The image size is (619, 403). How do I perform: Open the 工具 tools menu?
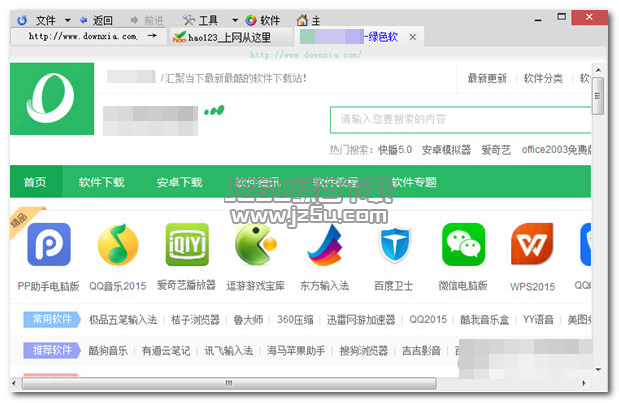201,20
